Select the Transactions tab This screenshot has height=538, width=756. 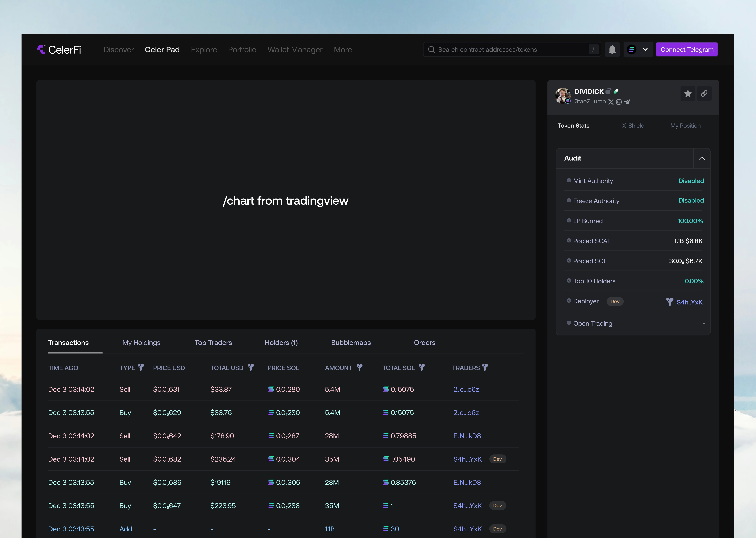pos(69,343)
